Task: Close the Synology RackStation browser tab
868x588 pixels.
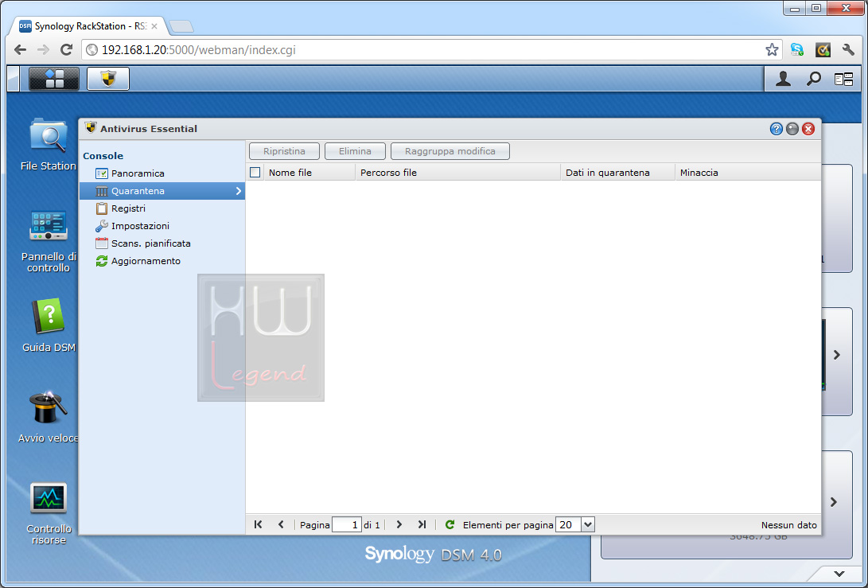Action: click(x=154, y=26)
